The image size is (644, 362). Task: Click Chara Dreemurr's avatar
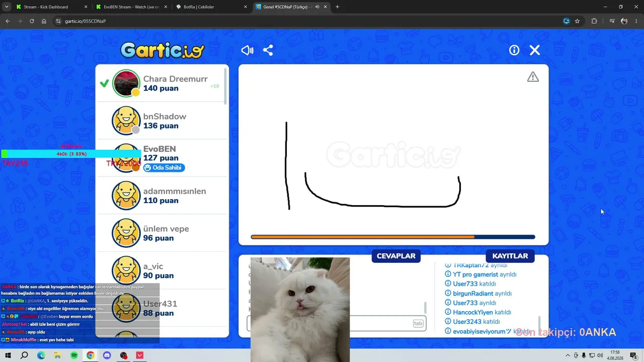coord(126,83)
